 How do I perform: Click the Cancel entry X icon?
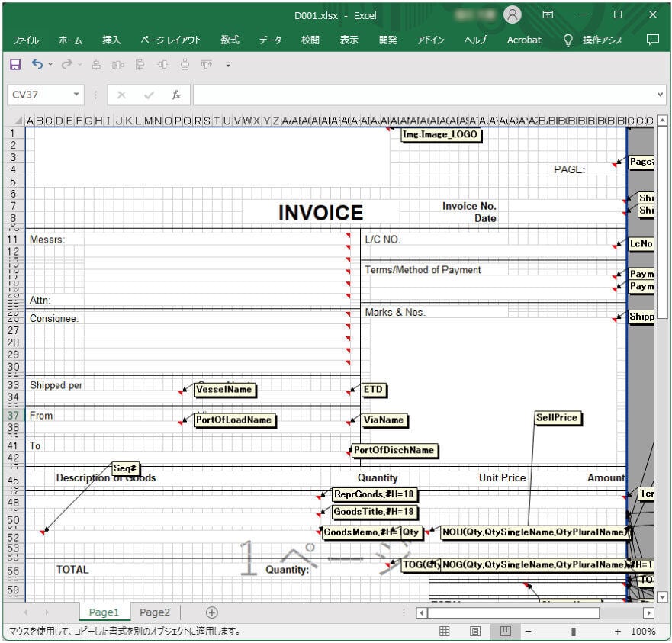(x=122, y=95)
